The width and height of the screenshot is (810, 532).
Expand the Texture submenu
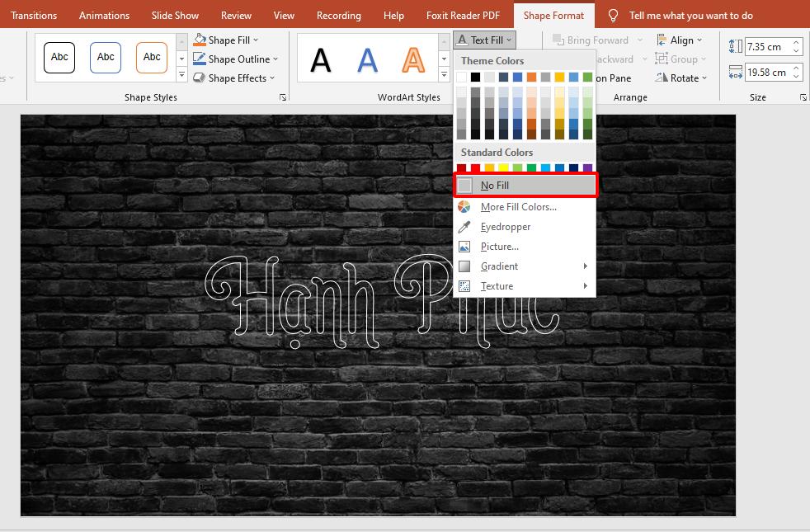(497, 285)
